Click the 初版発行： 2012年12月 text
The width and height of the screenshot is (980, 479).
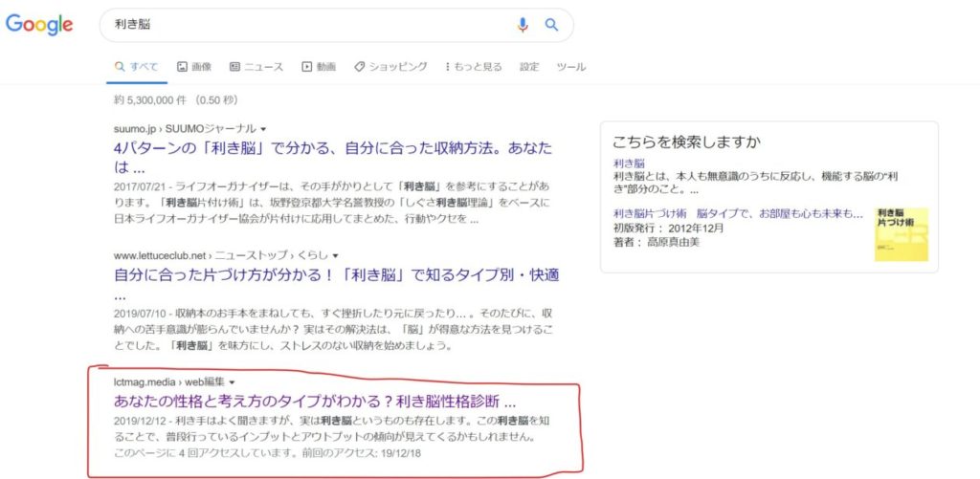[669, 228]
